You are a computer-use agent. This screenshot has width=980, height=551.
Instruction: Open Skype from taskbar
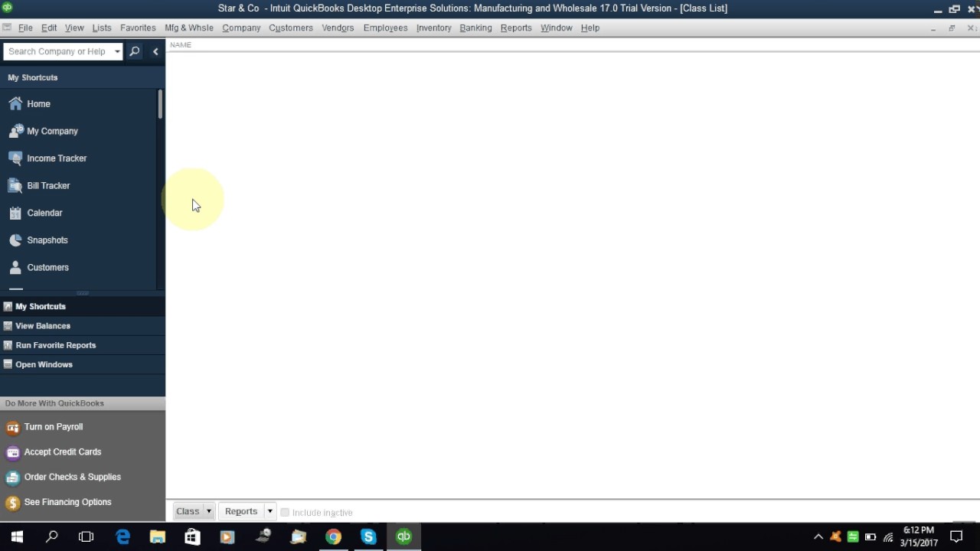pyautogui.click(x=368, y=537)
